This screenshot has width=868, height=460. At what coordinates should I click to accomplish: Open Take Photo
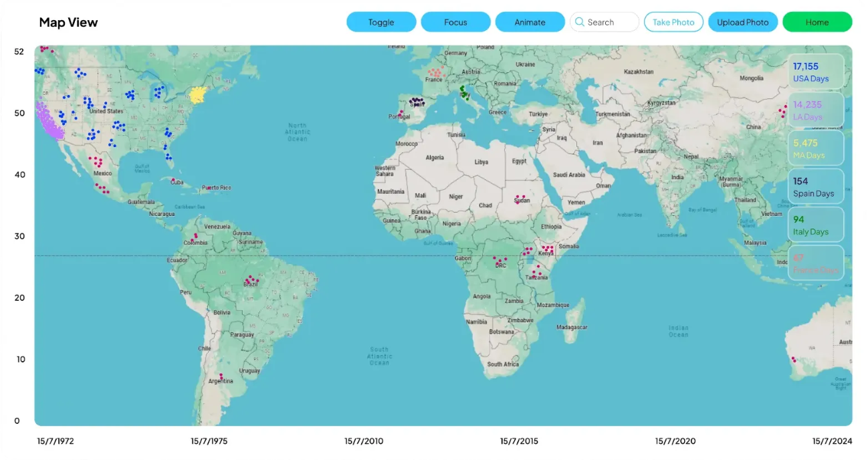pos(673,22)
